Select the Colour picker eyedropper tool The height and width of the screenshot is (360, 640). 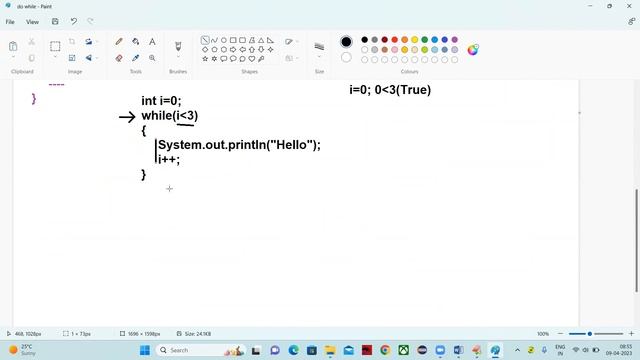(136, 58)
